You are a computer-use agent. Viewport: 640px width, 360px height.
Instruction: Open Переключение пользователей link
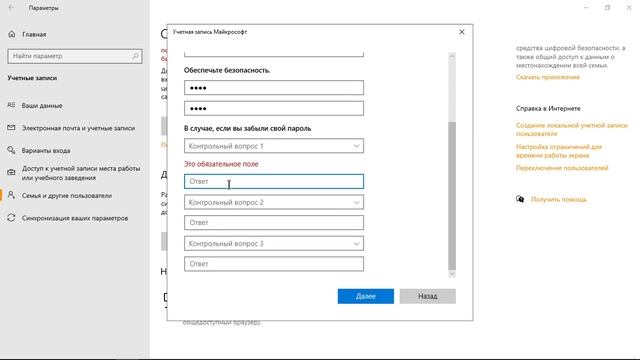[x=562, y=168]
